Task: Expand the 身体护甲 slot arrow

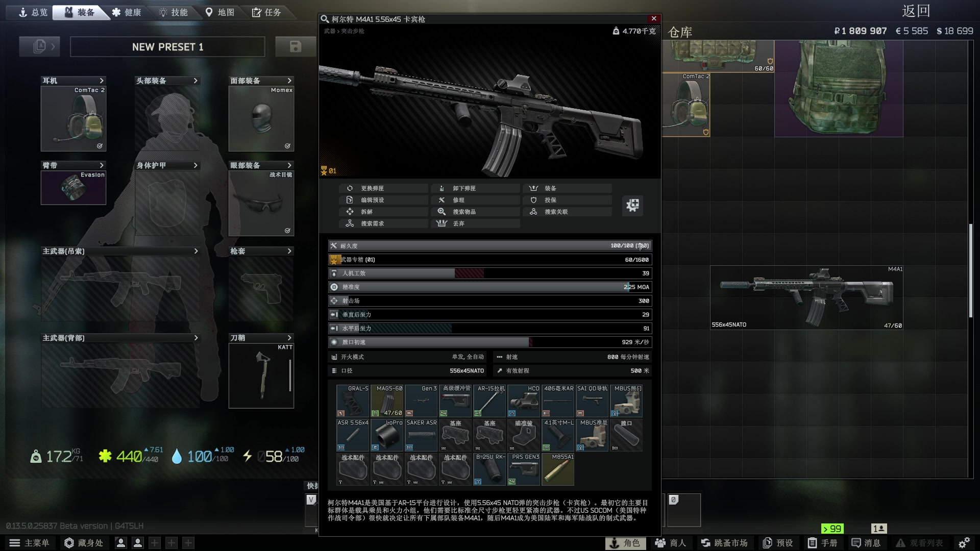Action: click(x=195, y=165)
